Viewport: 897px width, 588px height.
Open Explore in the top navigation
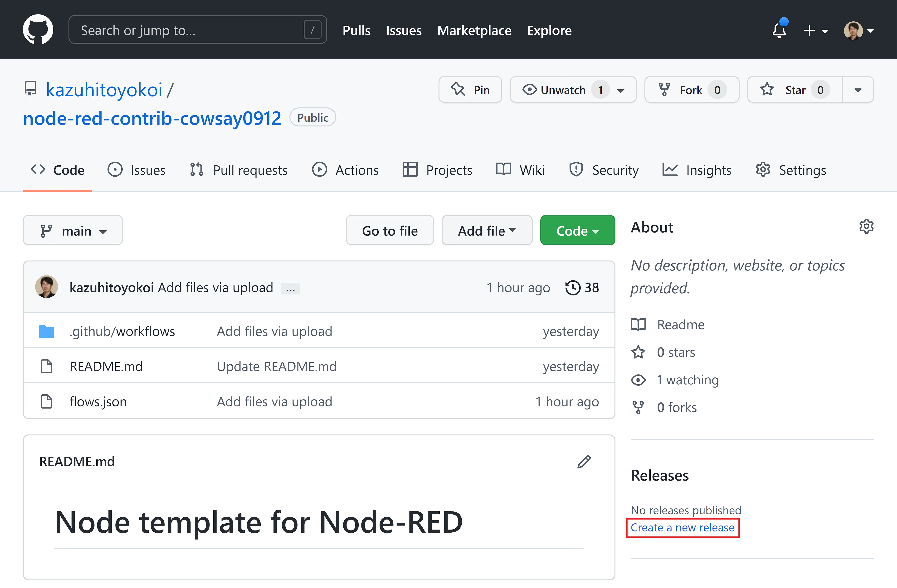[x=549, y=30]
